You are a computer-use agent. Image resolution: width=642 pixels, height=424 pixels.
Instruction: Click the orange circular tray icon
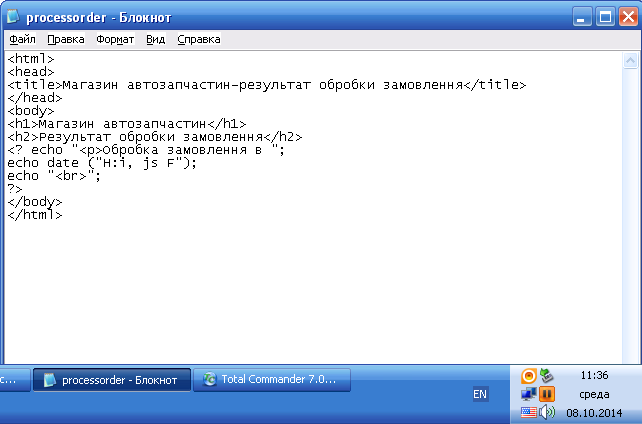click(x=529, y=376)
